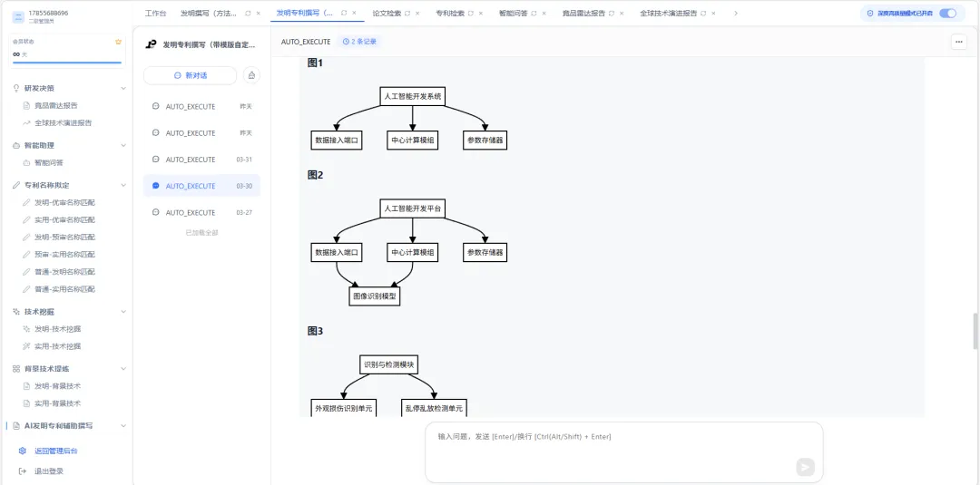Switch to the 智能问答 tab

[514, 13]
